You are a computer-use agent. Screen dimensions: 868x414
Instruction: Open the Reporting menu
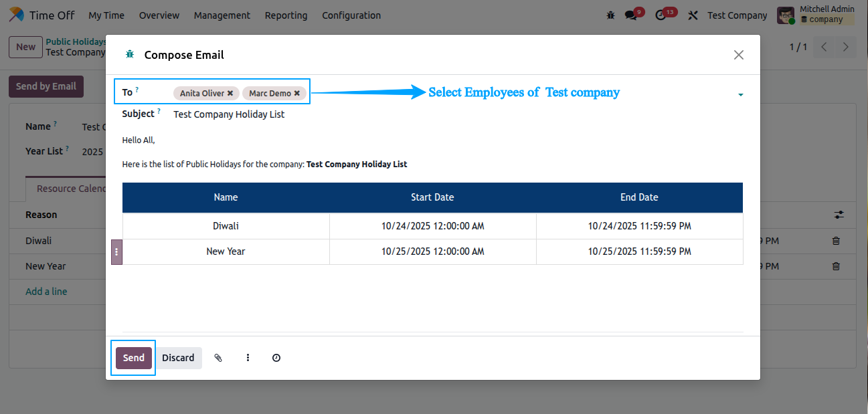tap(286, 15)
